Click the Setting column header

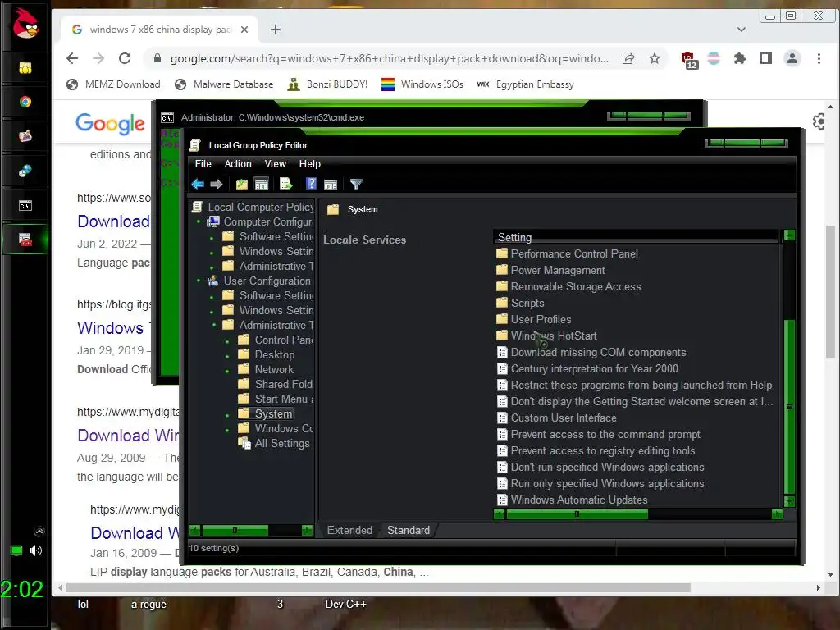click(x=637, y=237)
